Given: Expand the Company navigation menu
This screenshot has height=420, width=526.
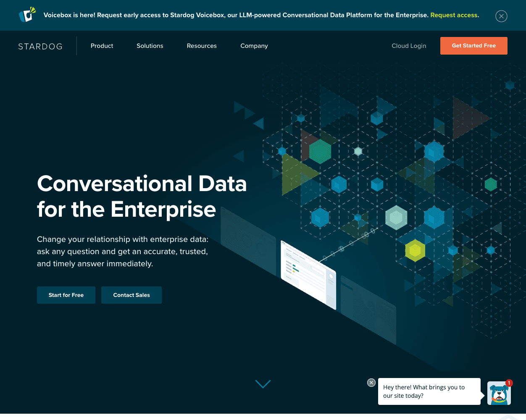Looking at the screenshot, I should point(254,46).
